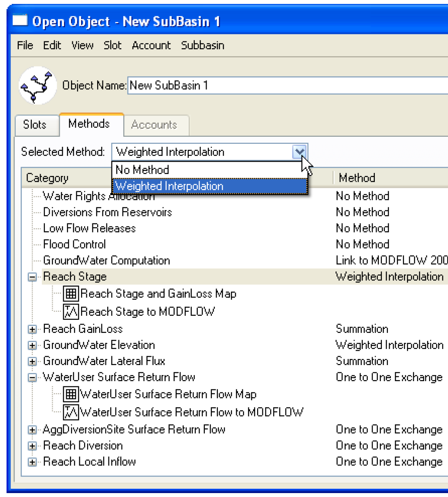Select the Low Flow Releases category
448x497 pixels.
coord(89,228)
